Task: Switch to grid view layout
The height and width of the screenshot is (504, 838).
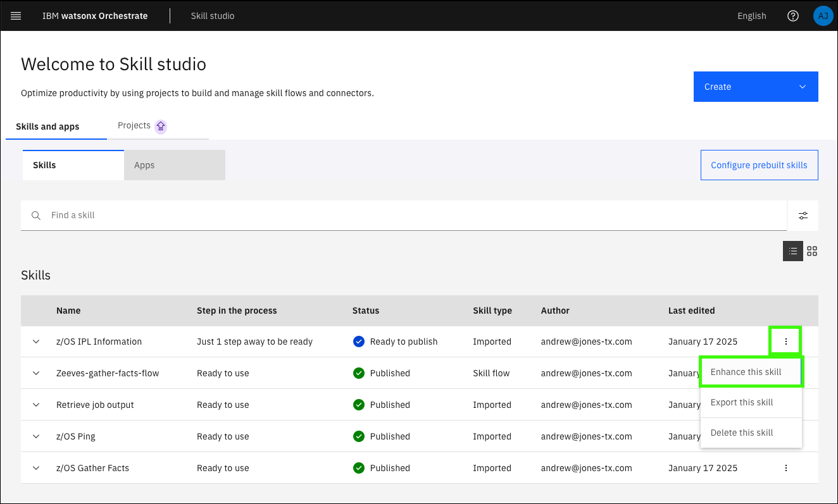Action: pos(812,251)
